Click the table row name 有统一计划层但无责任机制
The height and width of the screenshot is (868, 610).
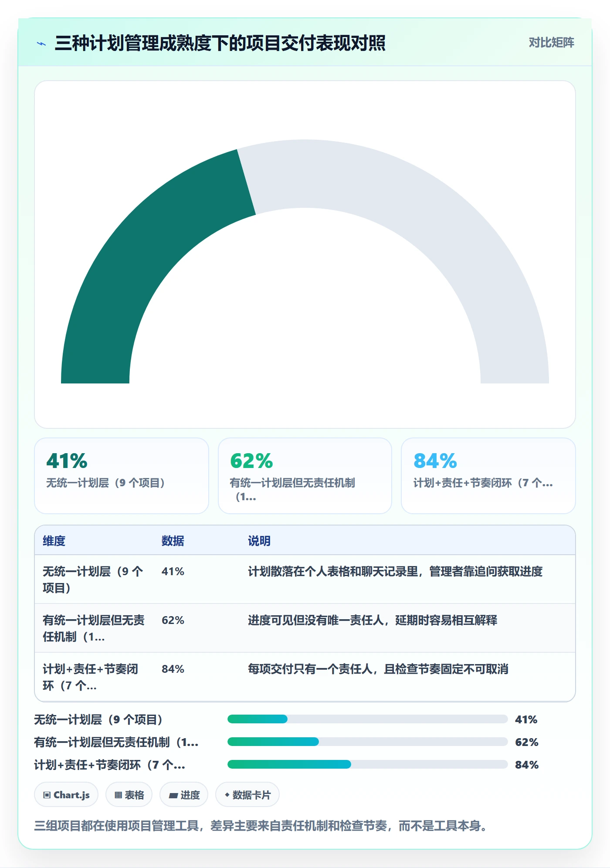pyautogui.click(x=93, y=628)
